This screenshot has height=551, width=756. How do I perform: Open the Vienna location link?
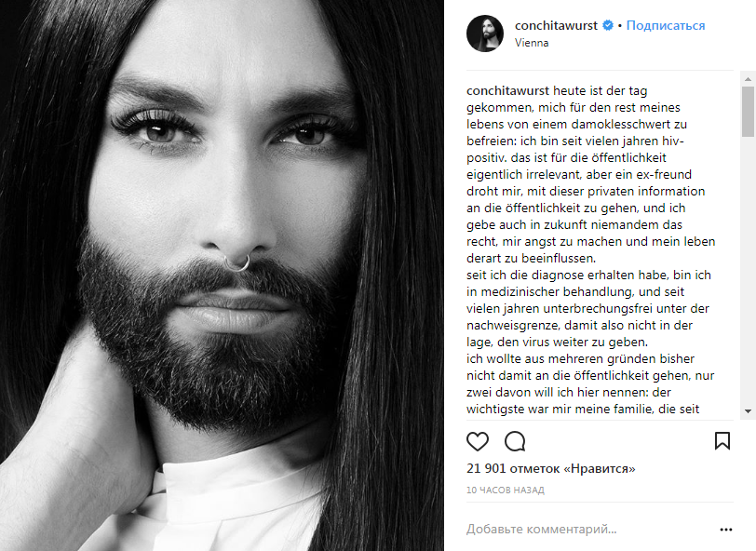click(532, 43)
